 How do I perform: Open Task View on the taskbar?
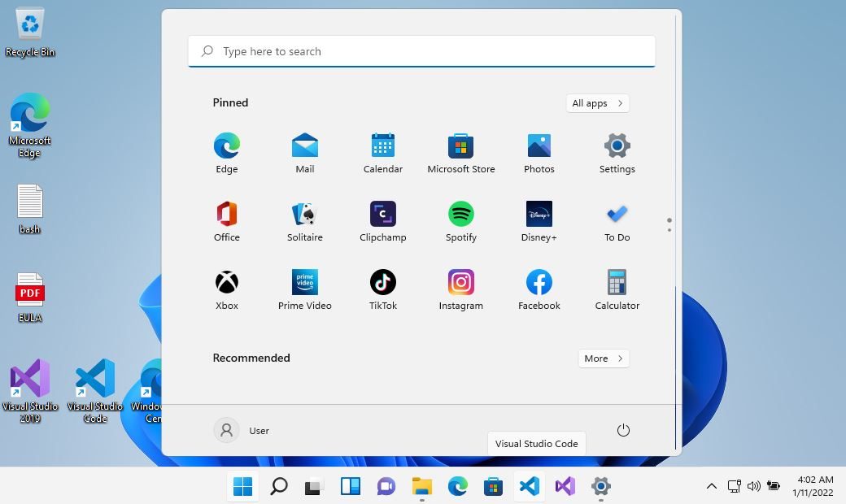pyautogui.click(x=314, y=486)
